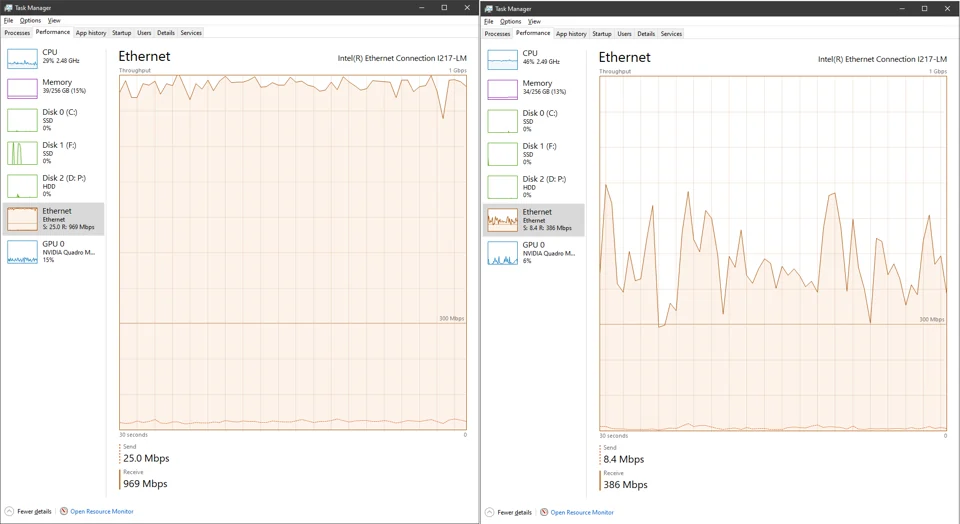
Task: Select Ethernet graph thumbnail in right window
Action: pos(502,220)
